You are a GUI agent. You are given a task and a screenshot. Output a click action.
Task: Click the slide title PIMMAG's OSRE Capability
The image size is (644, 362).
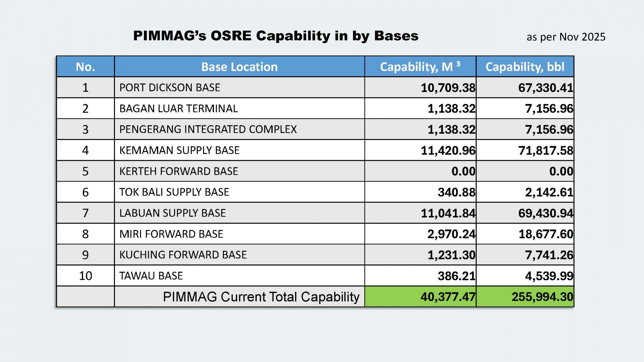pos(276,36)
